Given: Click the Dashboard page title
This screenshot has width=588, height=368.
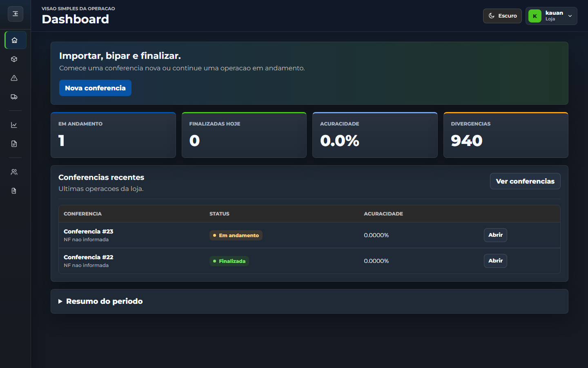Looking at the screenshot, I should pos(75,19).
